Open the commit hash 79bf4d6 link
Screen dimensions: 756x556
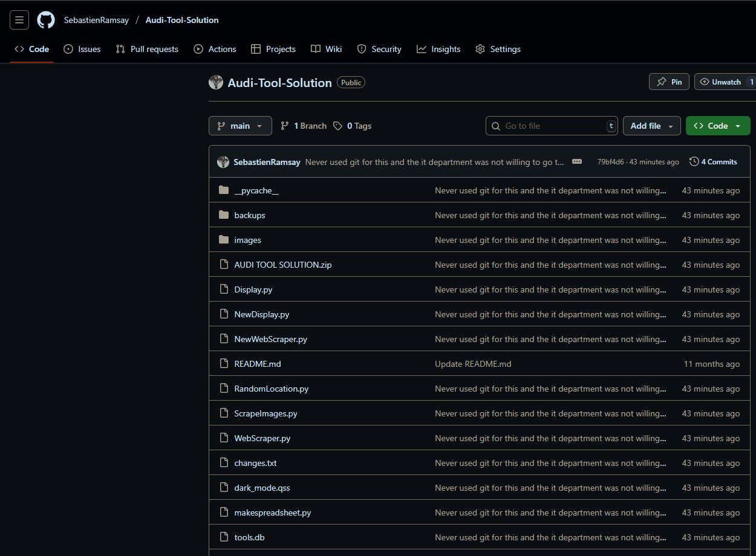(x=610, y=161)
